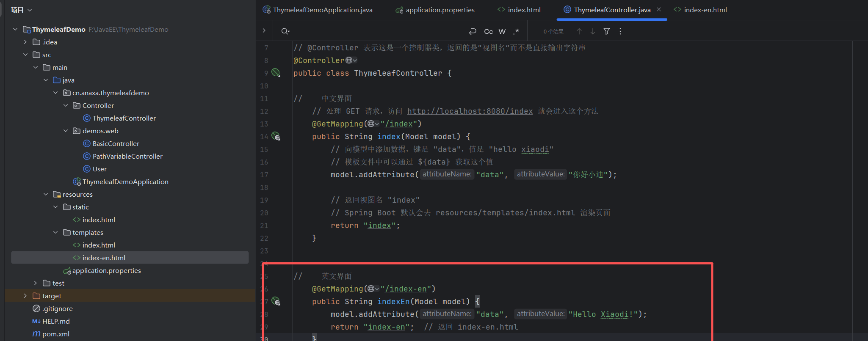
Task: Open ThymeleafDemoApplication in project tree
Action: [x=121, y=181]
